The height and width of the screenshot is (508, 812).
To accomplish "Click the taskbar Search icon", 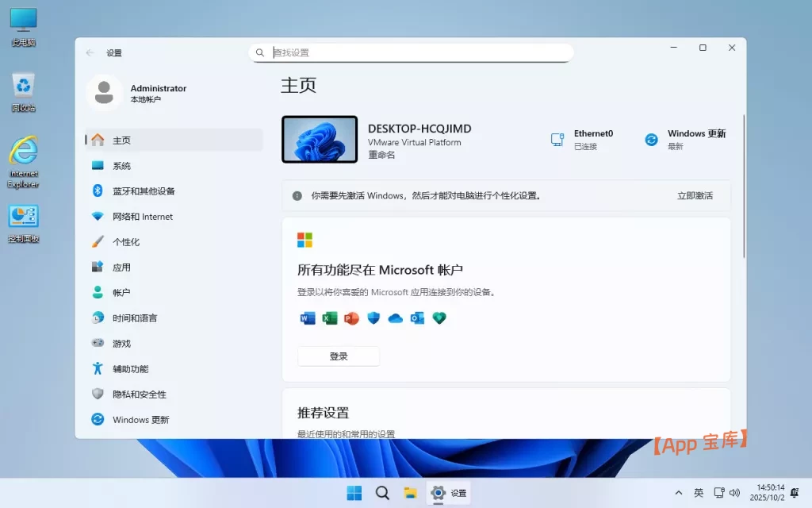I will point(382,493).
